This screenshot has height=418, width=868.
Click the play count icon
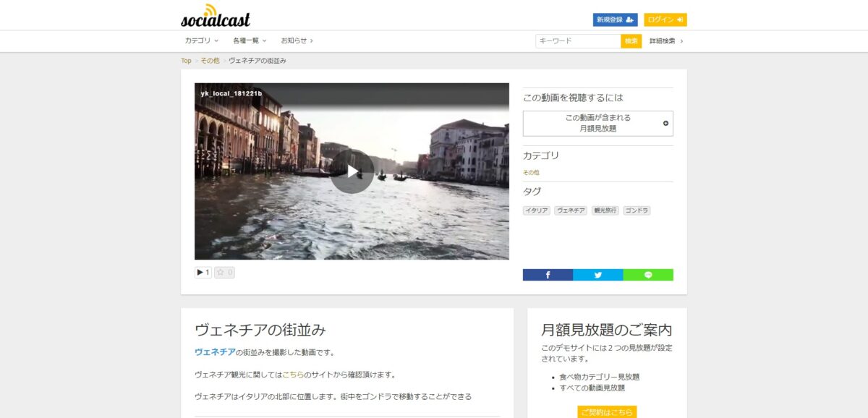click(203, 273)
